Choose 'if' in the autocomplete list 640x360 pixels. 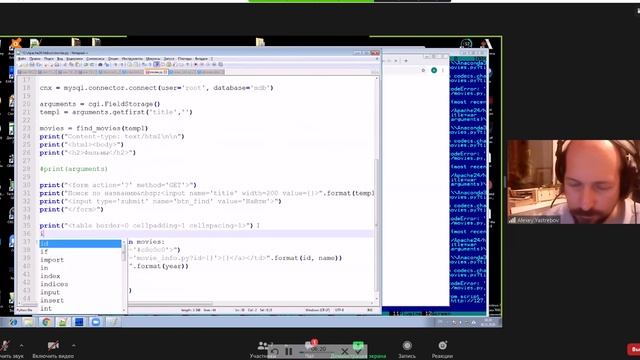tap(80, 252)
